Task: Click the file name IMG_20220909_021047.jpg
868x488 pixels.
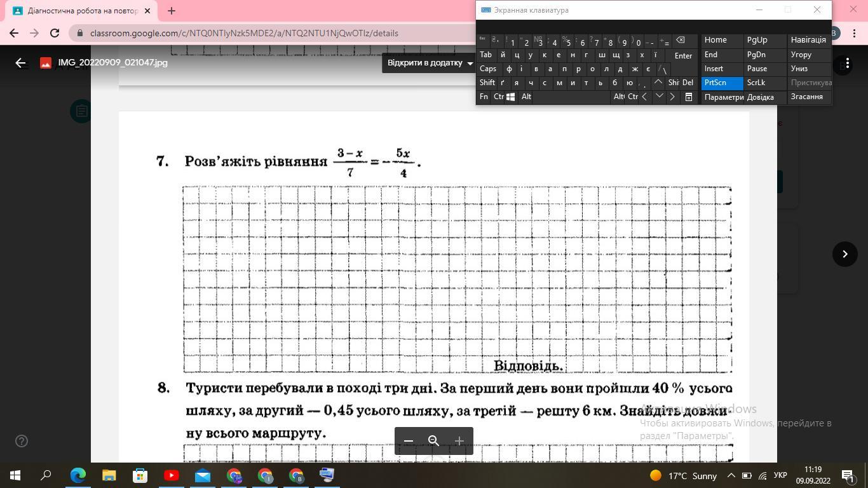Action: pyautogui.click(x=112, y=63)
